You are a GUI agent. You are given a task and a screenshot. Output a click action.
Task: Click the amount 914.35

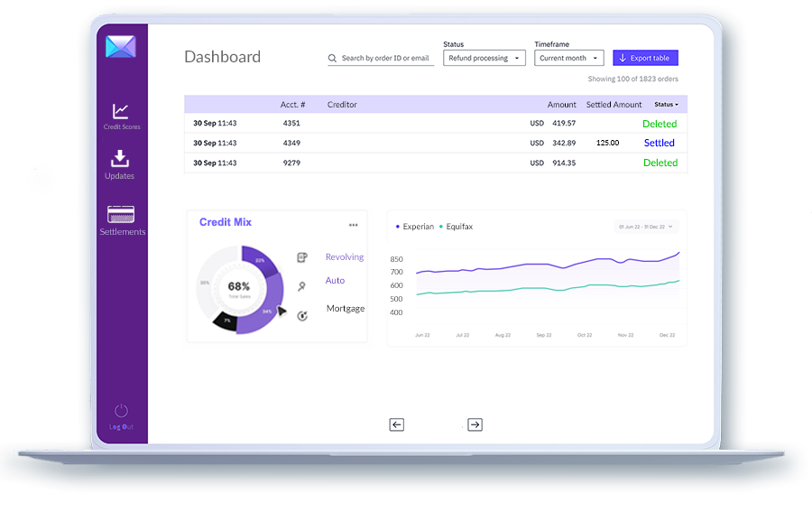pyautogui.click(x=564, y=163)
